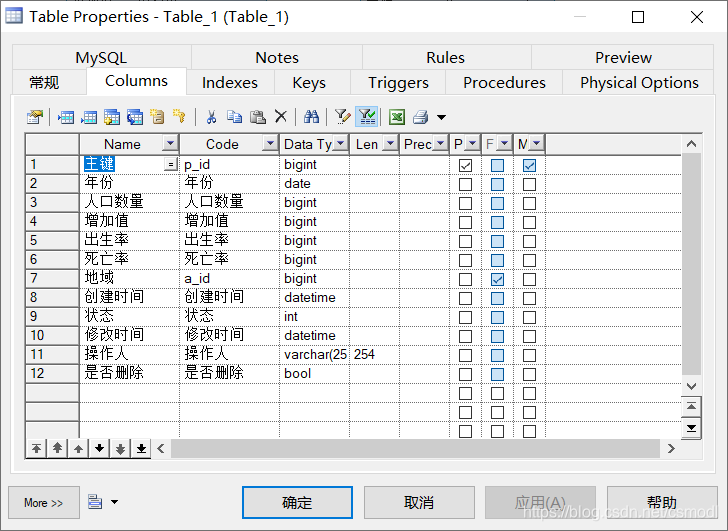Check the P checkbox for 状态 row
This screenshot has width=728, height=531.
465,317
